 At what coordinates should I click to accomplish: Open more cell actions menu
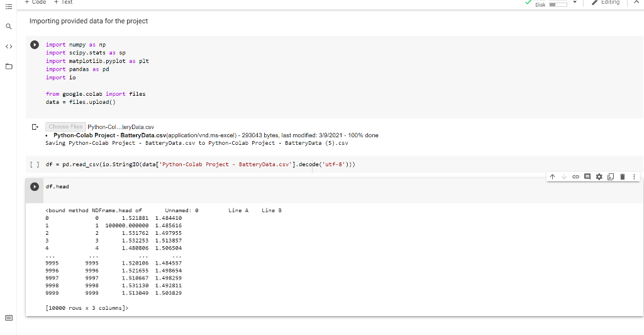point(634,177)
